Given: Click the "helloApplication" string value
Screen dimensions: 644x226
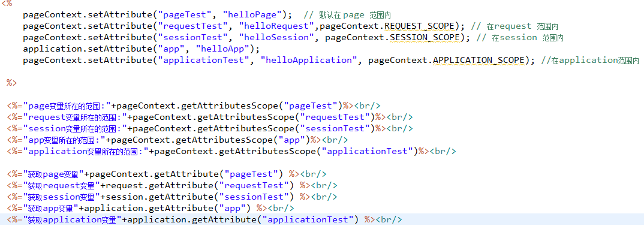Looking at the screenshot, I should point(309,61).
